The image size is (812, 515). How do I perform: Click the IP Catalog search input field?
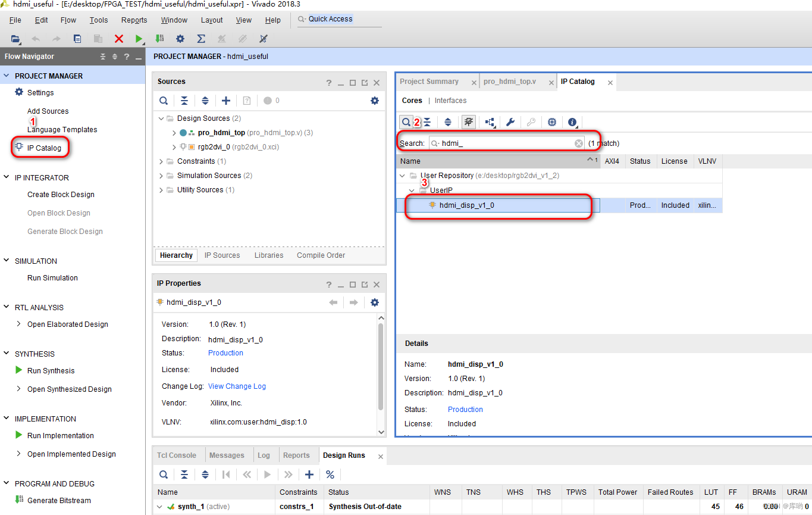[x=507, y=143]
